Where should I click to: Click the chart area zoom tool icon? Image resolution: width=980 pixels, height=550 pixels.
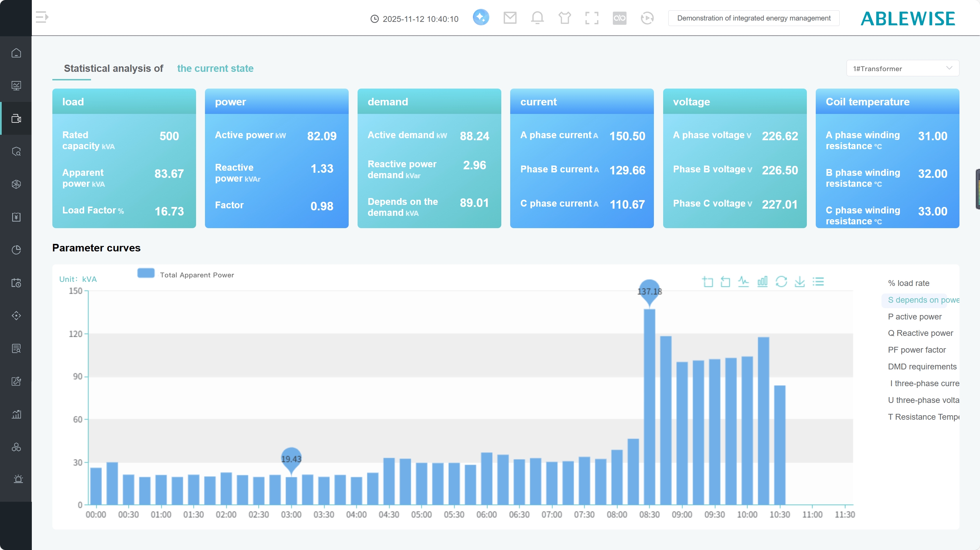click(707, 282)
